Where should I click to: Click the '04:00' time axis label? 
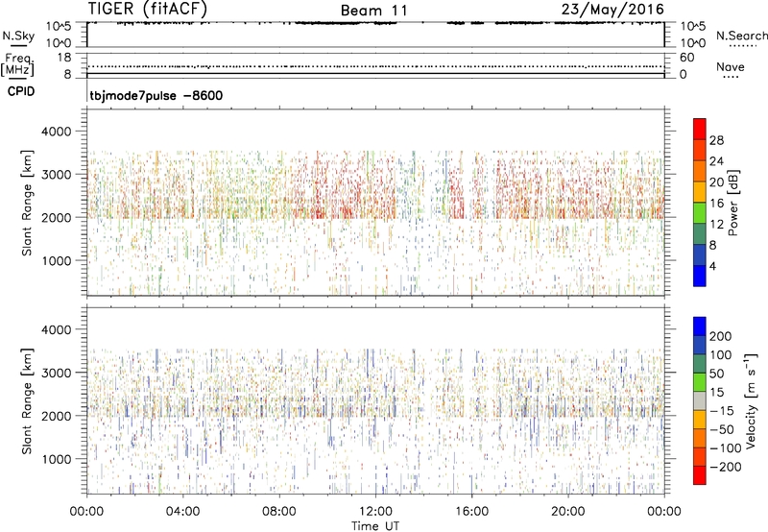click(x=182, y=512)
